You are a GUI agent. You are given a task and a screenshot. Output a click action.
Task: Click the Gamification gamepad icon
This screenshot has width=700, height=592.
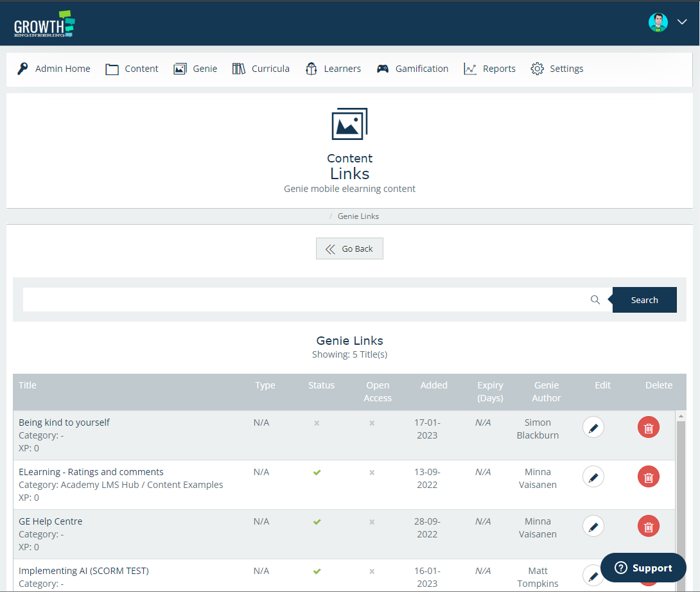pos(383,69)
